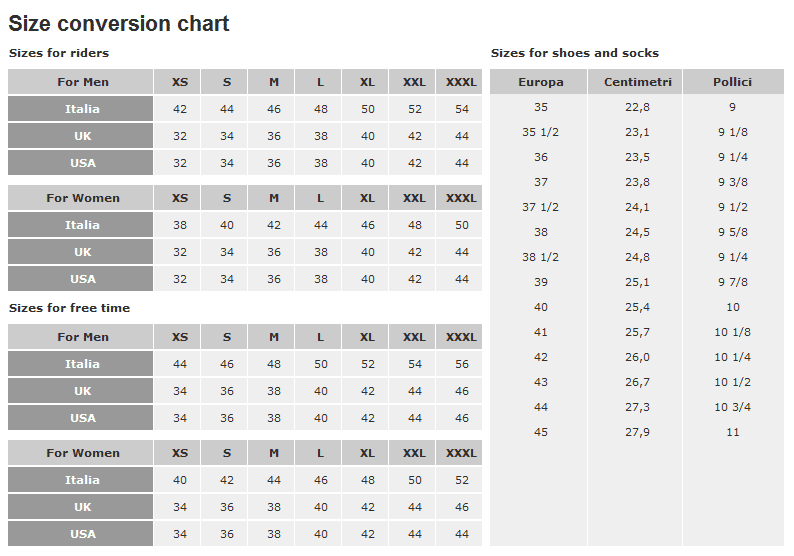Select the 22,8 centimetri value
This screenshot has width=794, height=556.
[x=637, y=107]
